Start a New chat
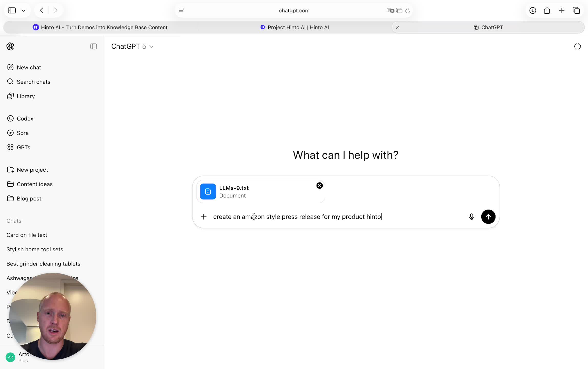Image resolution: width=588 pixels, height=369 pixels. (29, 67)
